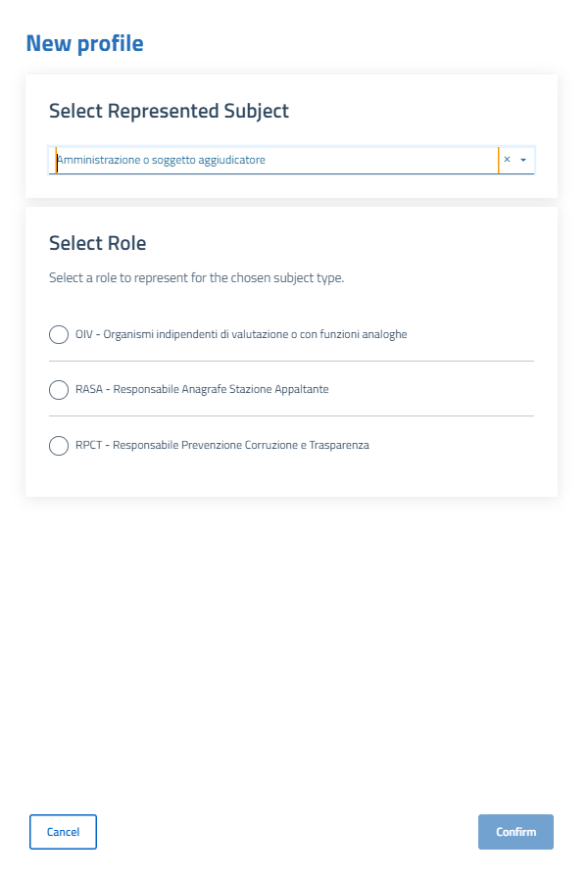Click the OIV - Organismi indipendenti di valutazione label
The width and height of the screenshot is (588, 878).
(241, 334)
